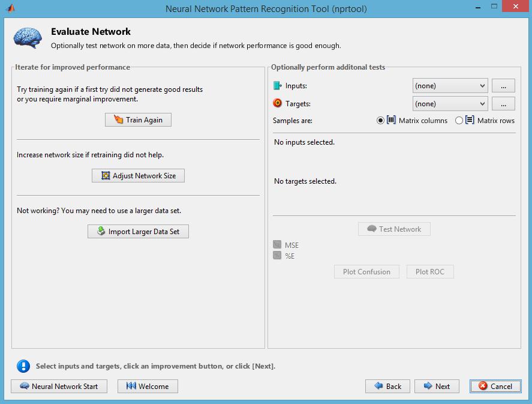The width and height of the screenshot is (532, 404).
Task: Cancel the nprtool wizard
Action: pyautogui.click(x=495, y=387)
